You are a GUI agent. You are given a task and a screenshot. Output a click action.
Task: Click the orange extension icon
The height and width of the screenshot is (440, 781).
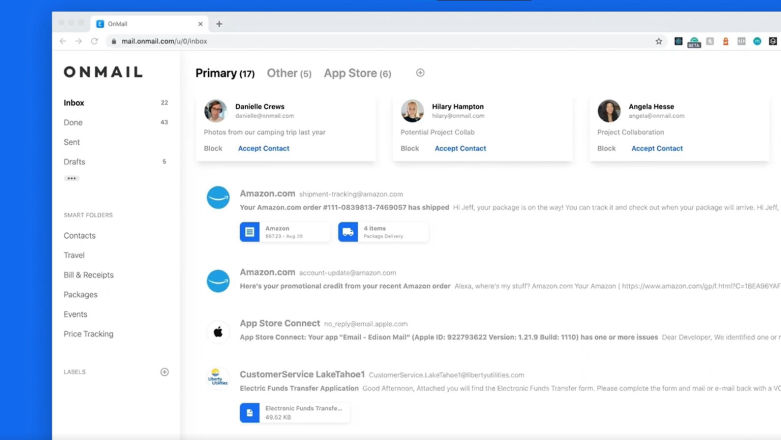725,41
